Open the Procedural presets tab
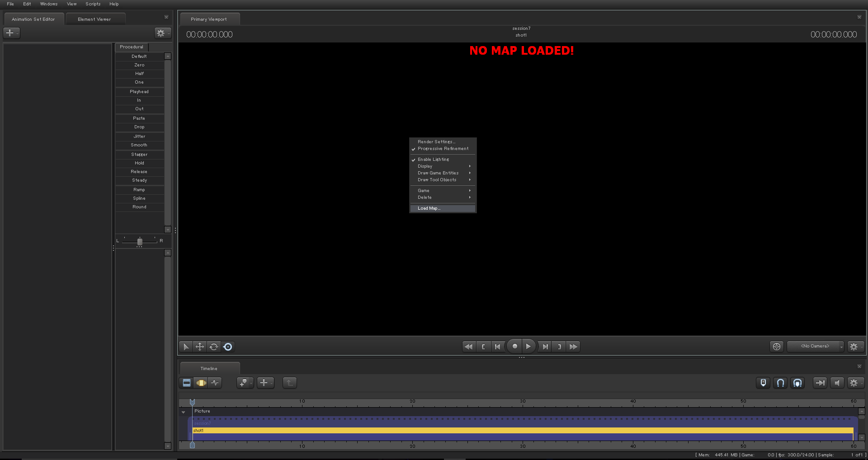Screen dimensions: 868x460 (132, 47)
